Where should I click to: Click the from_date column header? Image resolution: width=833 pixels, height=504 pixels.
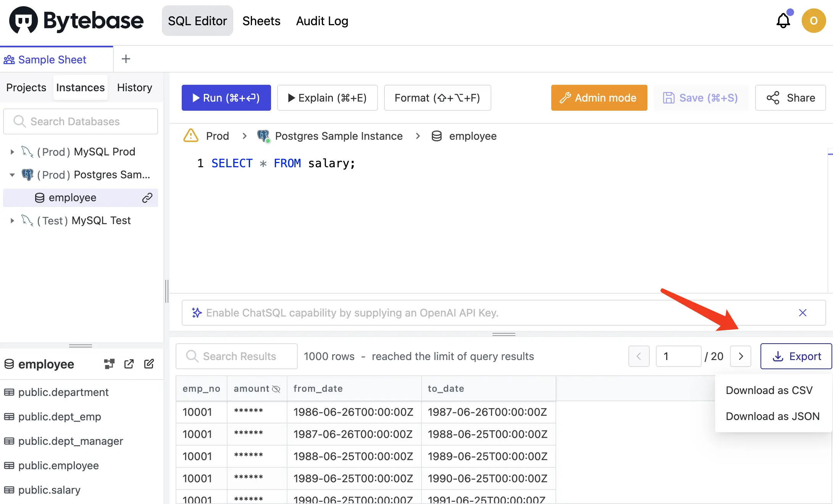tap(354, 389)
